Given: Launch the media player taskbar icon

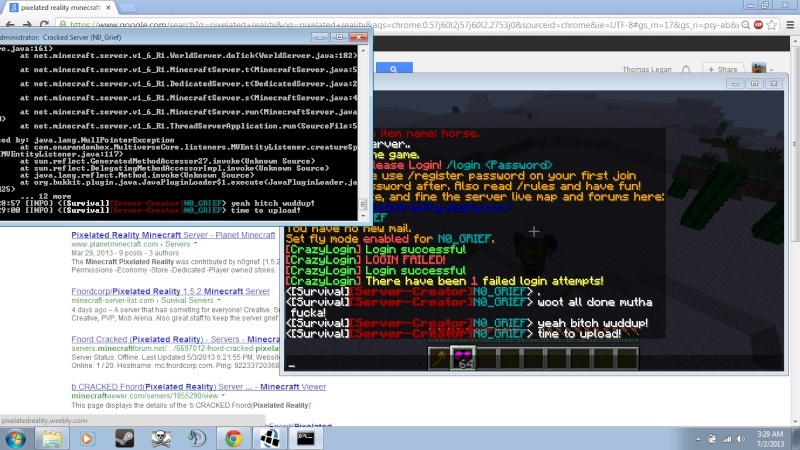Looking at the screenshot, I should click(87, 439).
